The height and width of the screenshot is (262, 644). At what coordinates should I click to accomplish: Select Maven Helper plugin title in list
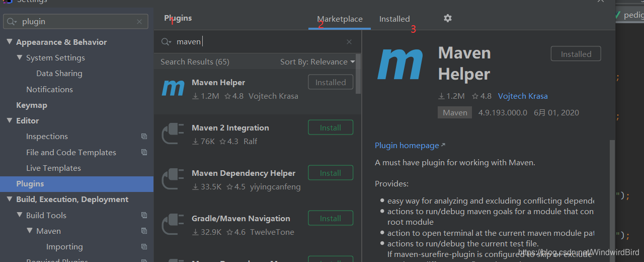tap(218, 83)
